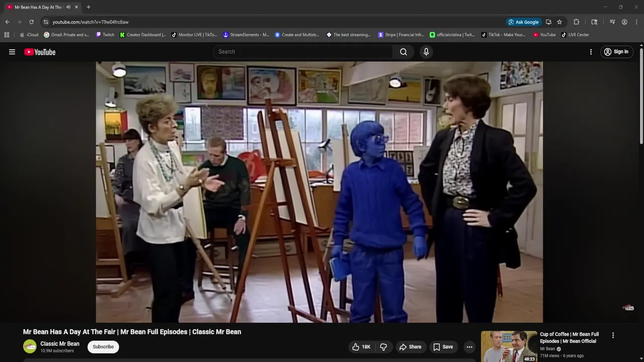The width and height of the screenshot is (644, 362).
Task: Open YouTube bookmark in bookmarks bar
Action: 544,35
